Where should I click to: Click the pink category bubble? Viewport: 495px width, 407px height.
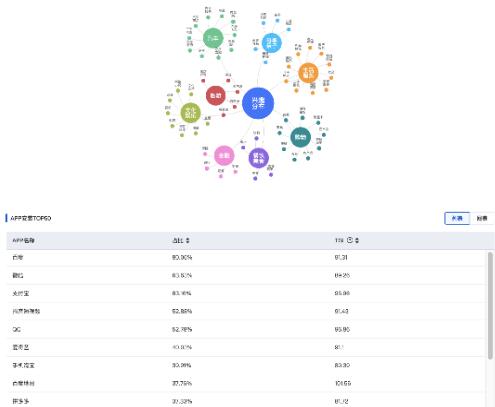coord(224,155)
